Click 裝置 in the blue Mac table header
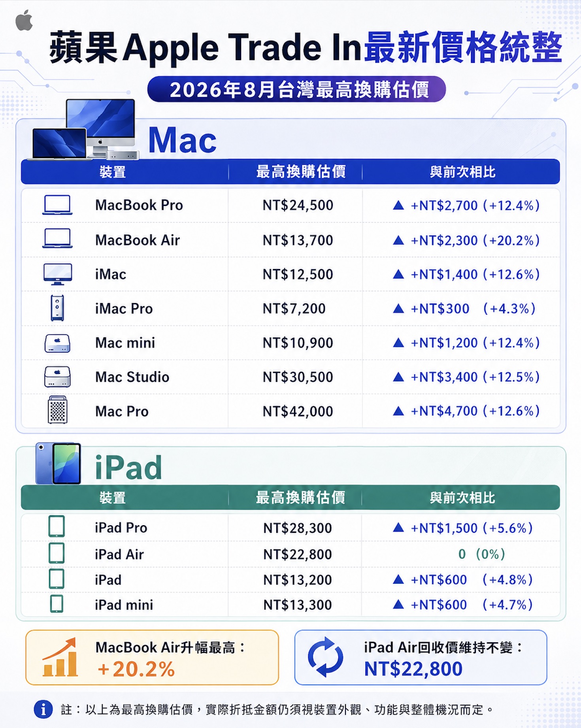 [113, 172]
